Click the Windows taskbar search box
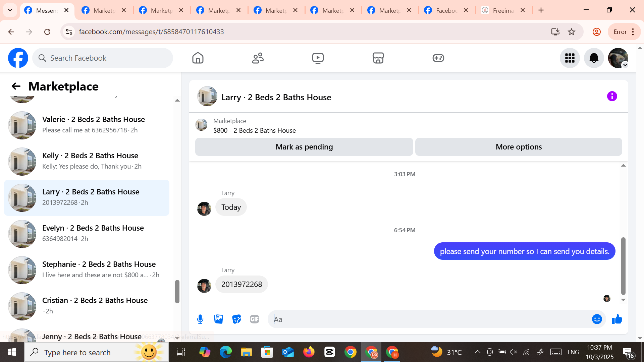The width and height of the screenshot is (644, 362). [x=97, y=352]
